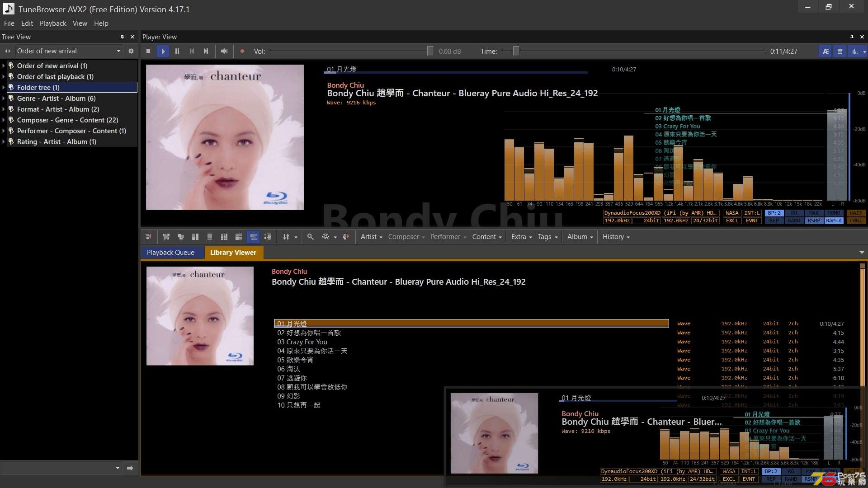Toggle the REP repeat indicator
The width and height of the screenshot is (868, 488).
[774, 221]
